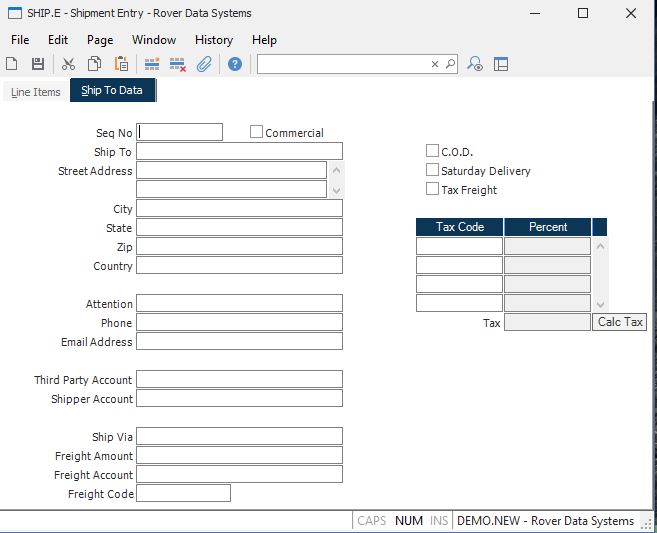This screenshot has width=657, height=533.
Task: Click the delete row icon
Action: coord(178,64)
